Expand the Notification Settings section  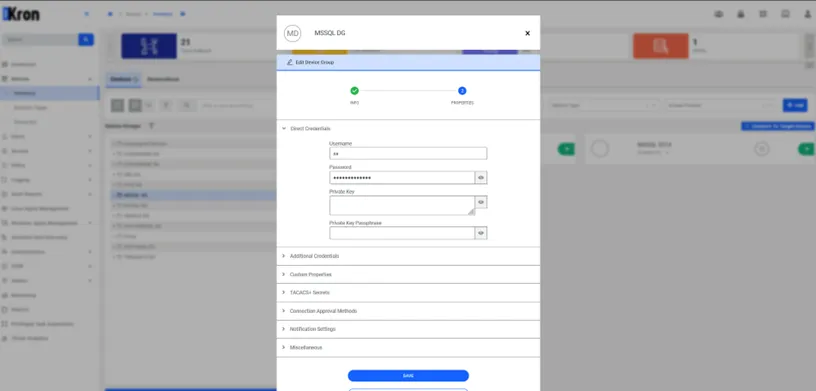[x=408, y=329]
